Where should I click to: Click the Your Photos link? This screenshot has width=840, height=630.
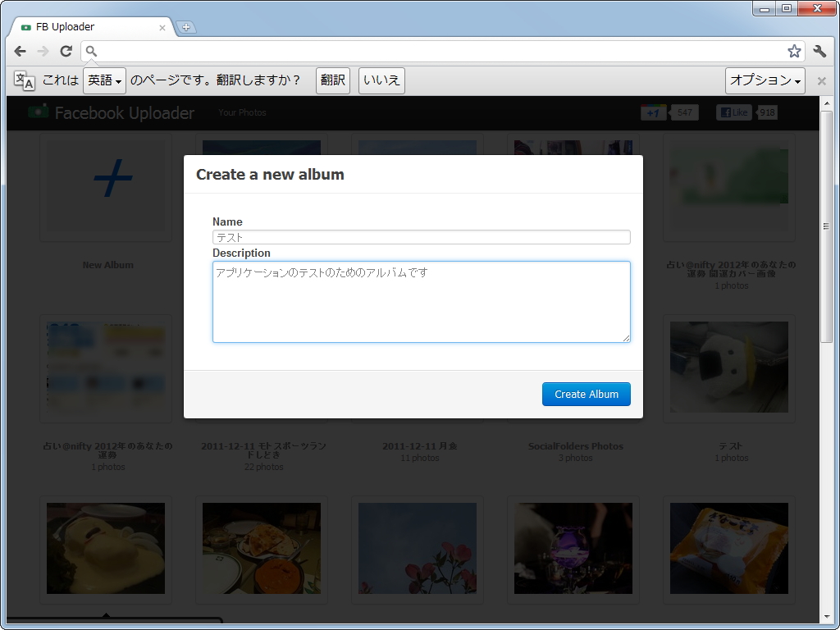coord(242,112)
